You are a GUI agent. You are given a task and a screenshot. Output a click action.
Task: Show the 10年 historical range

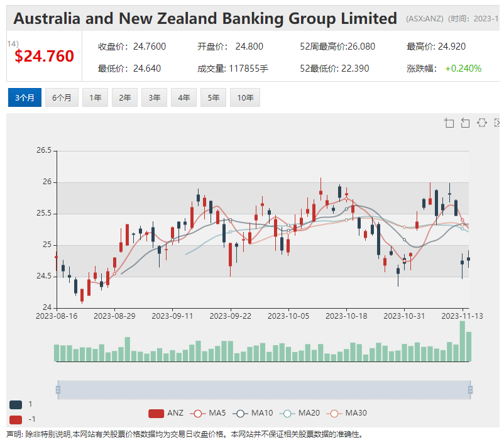[245, 97]
